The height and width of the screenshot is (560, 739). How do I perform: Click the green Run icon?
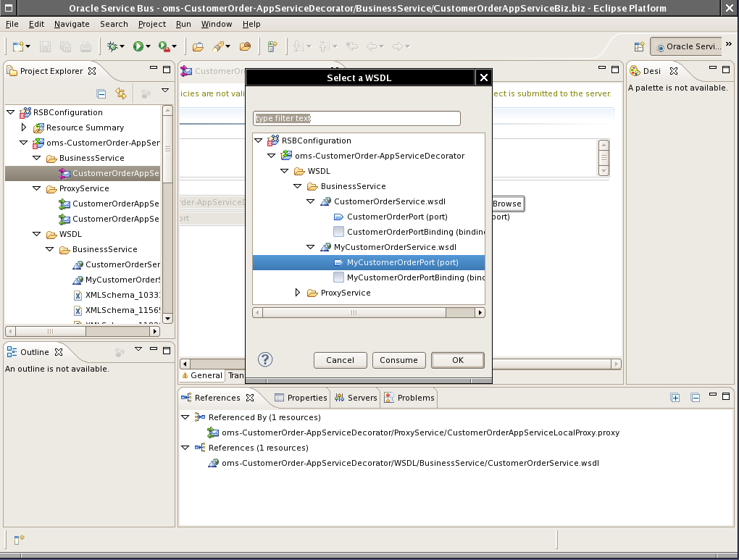(x=138, y=46)
